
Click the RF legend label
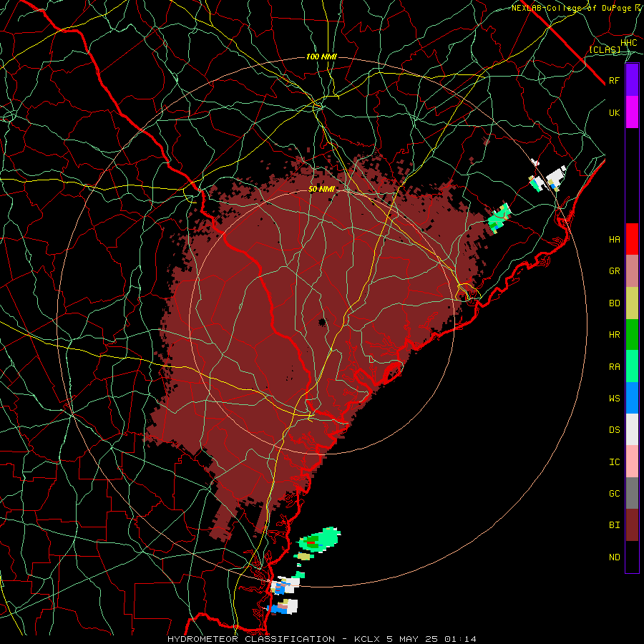point(614,80)
